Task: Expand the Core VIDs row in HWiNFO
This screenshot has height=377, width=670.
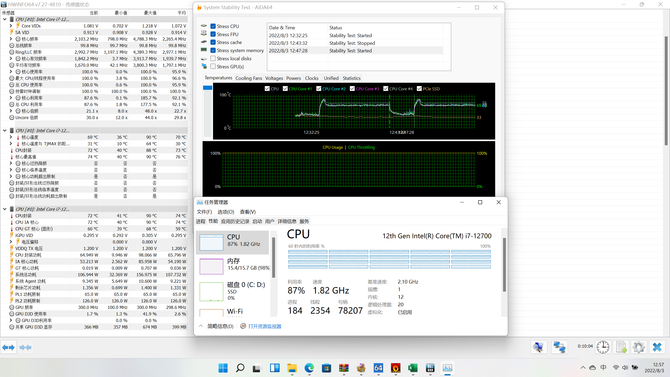Action: point(11,26)
